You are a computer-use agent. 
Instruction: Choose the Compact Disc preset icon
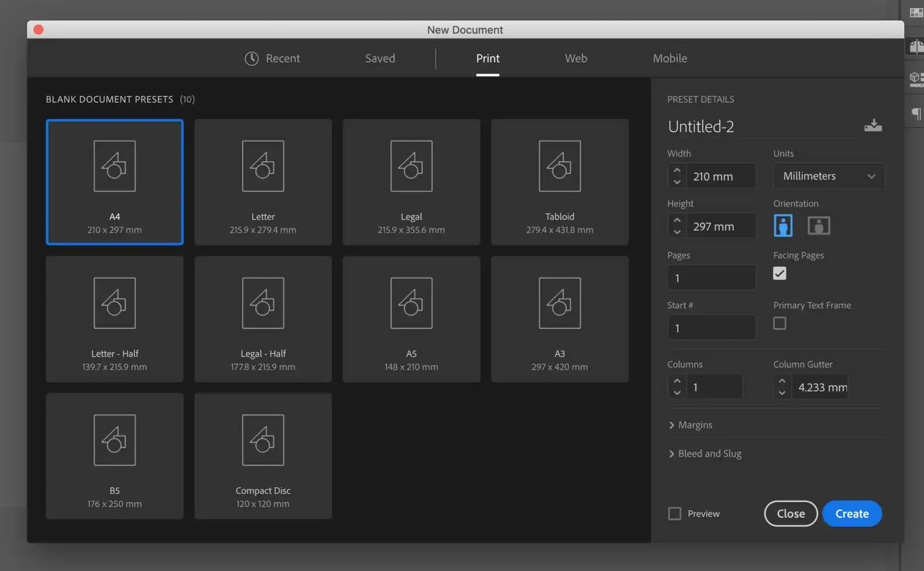coord(263,440)
